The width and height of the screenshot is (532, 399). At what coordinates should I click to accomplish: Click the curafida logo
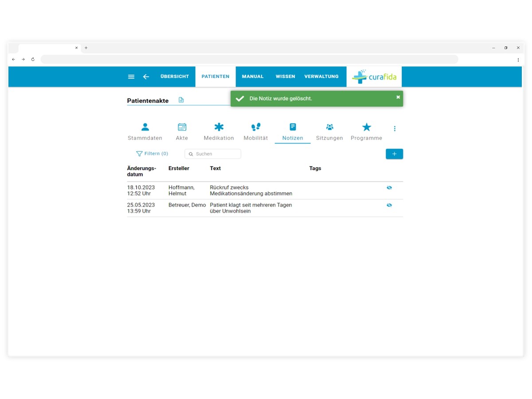[x=374, y=77]
